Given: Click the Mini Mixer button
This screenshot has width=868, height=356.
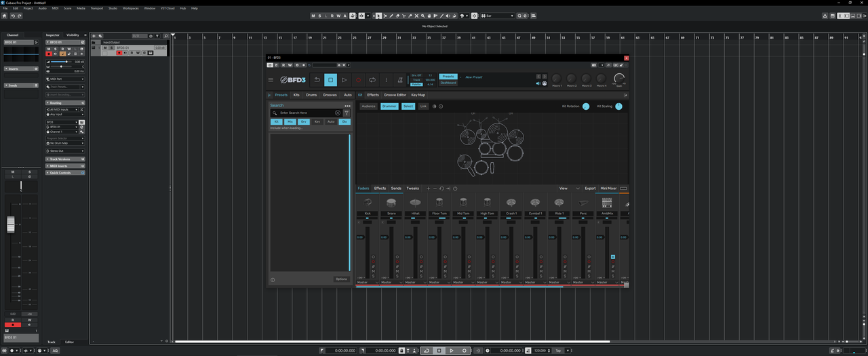Looking at the screenshot, I should tap(608, 189).
